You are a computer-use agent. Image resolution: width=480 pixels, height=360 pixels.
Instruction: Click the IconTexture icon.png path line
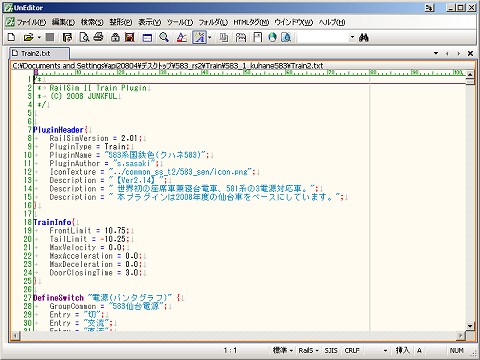(152, 172)
